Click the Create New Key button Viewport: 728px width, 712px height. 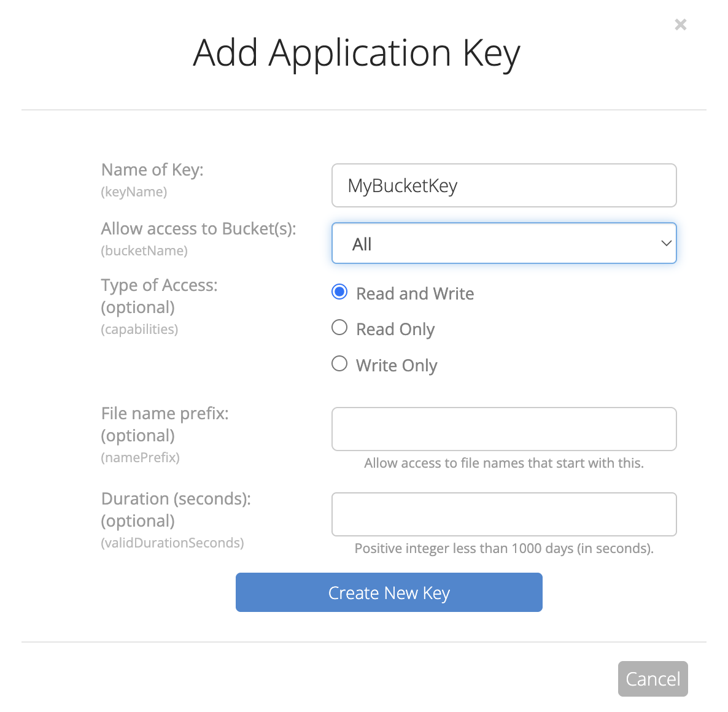389,592
